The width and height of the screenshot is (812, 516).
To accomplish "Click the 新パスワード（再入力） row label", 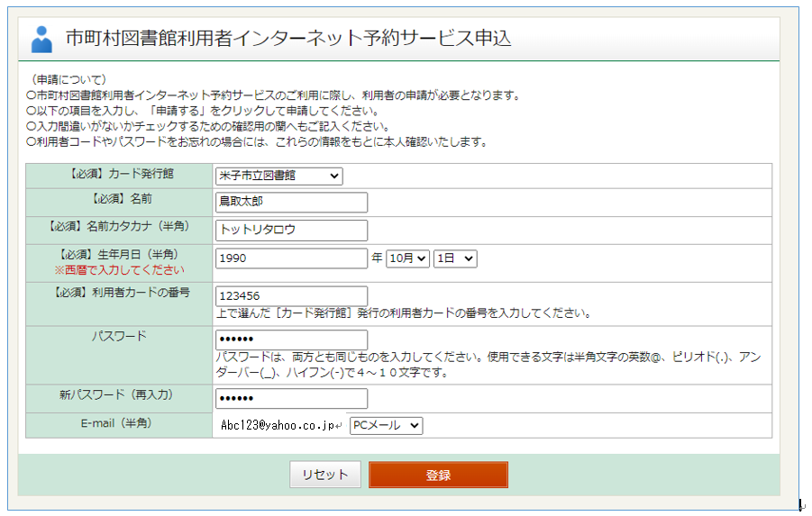I will 116,395.
